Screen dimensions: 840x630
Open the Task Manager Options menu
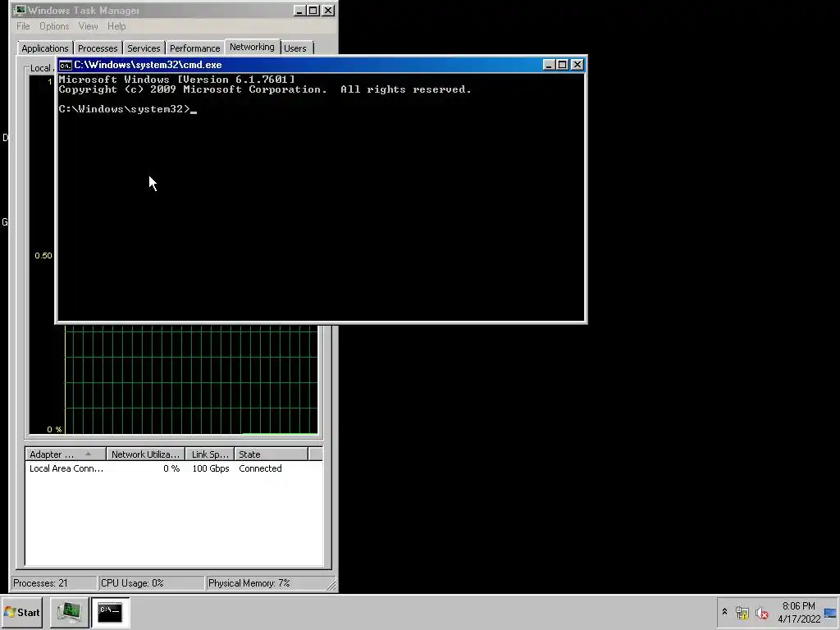[54, 26]
